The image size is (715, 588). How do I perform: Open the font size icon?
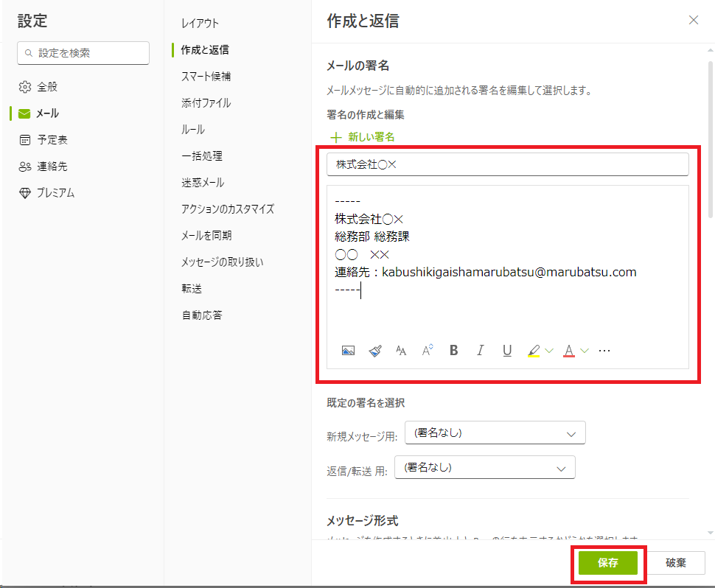[x=401, y=351]
